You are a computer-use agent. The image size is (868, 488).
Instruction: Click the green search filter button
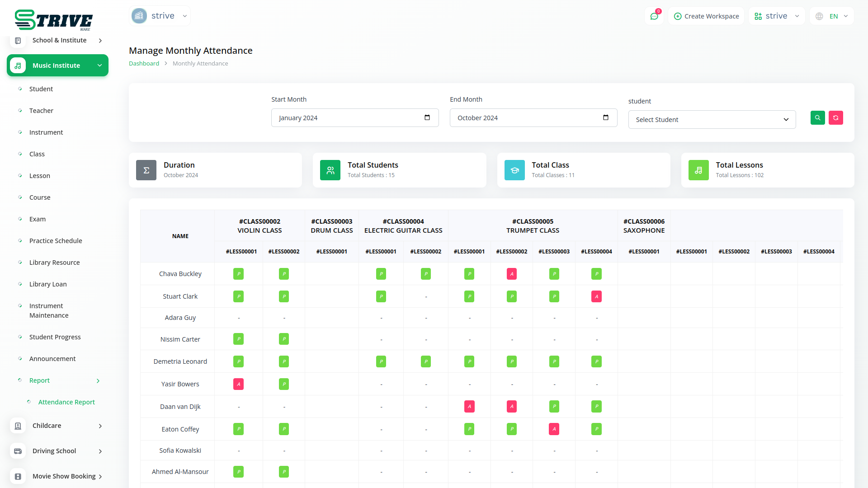pyautogui.click(x=817, y=118)
